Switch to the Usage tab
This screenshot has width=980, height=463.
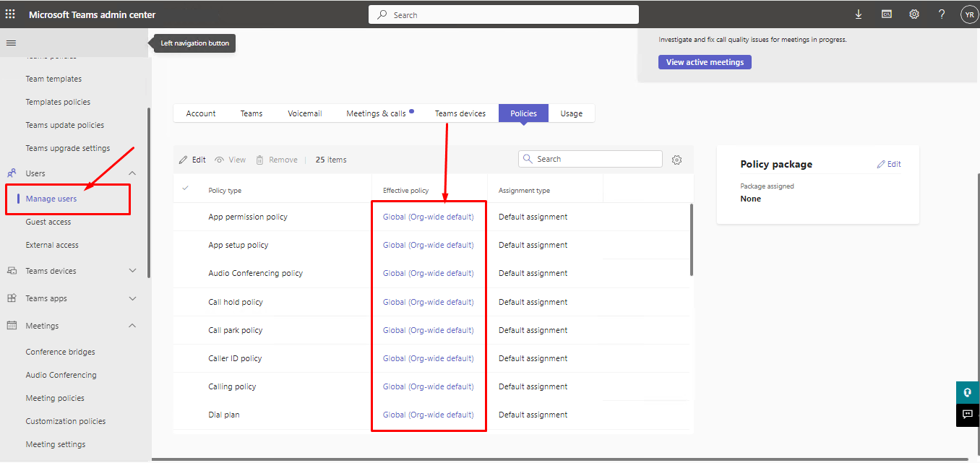coord(572,113)
